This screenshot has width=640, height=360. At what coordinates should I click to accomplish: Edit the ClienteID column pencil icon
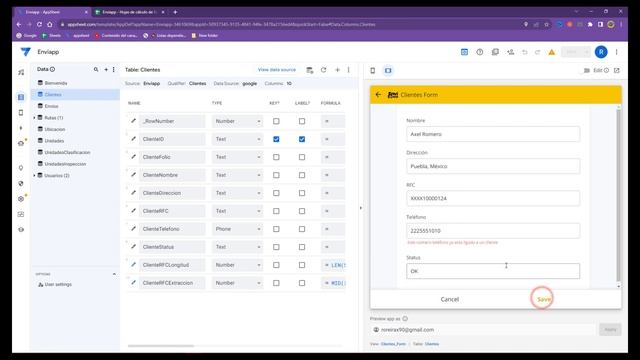click(133, 139)
